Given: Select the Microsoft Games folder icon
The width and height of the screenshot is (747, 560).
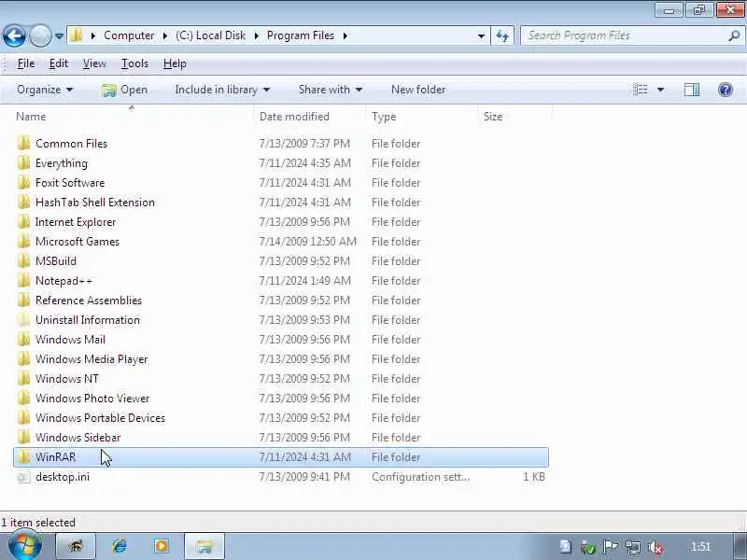Looking at the screenshot, I should click(24, 242).
